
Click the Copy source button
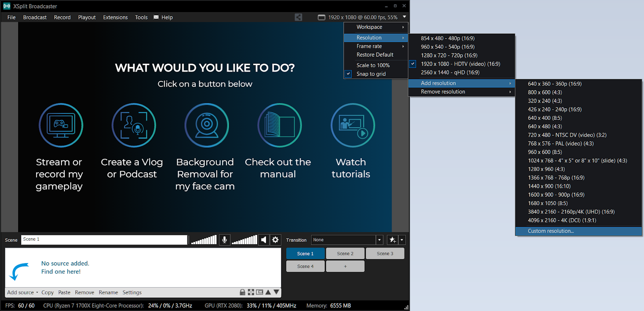click(47, 292)
